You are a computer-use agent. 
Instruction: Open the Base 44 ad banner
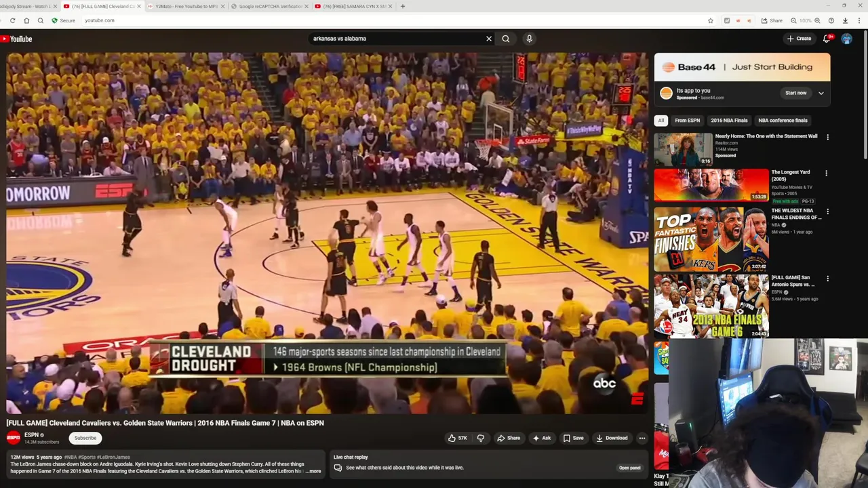coord(742,67)
